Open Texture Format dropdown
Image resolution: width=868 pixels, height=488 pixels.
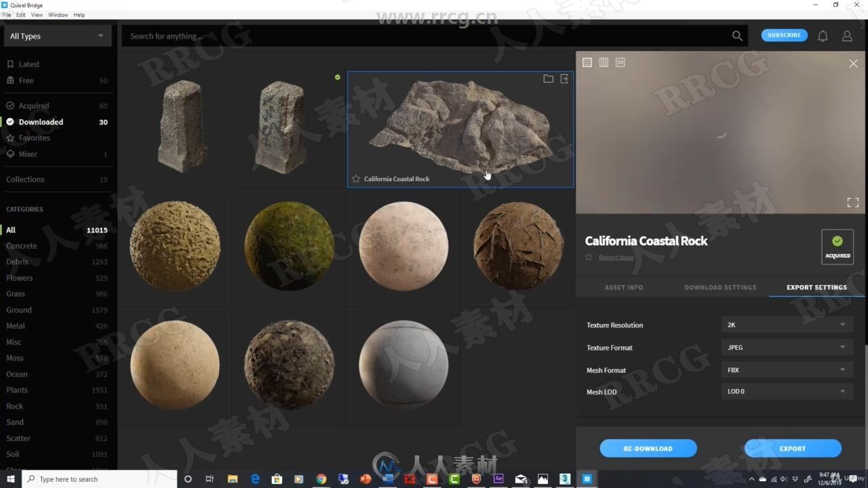[786, 347]
